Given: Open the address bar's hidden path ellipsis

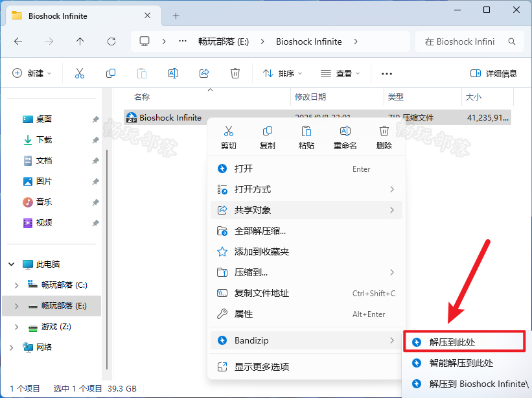Looking at the screenshot, I should (183, 41).
